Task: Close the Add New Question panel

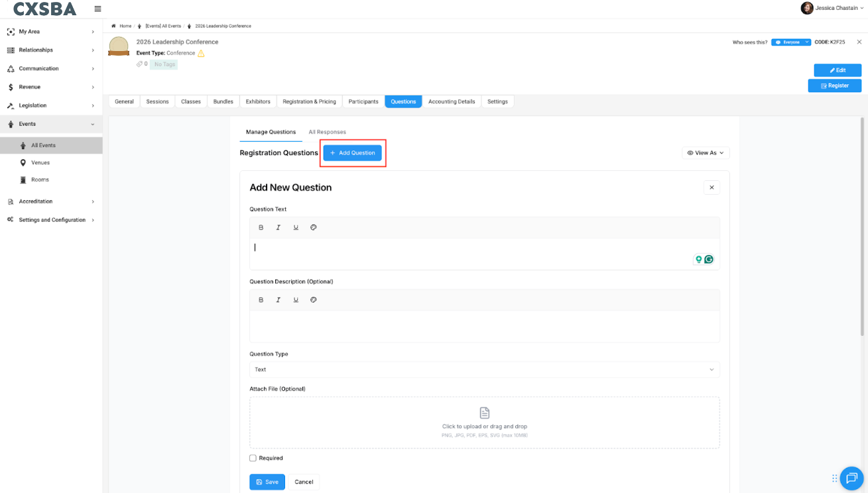Action: click(712, 188)
